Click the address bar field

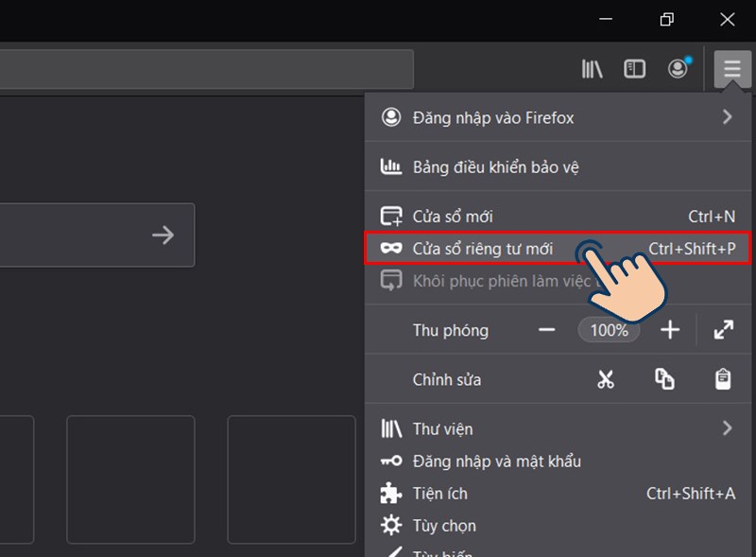206,68
